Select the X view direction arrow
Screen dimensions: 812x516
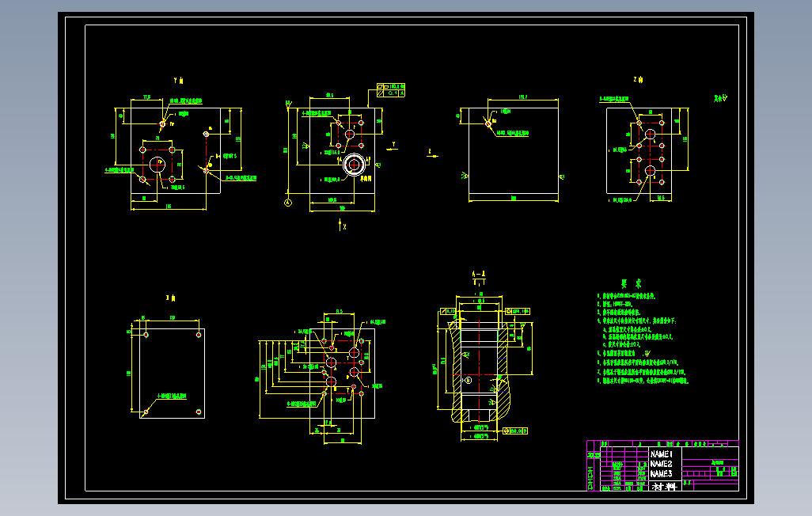(x=341, y=225)
